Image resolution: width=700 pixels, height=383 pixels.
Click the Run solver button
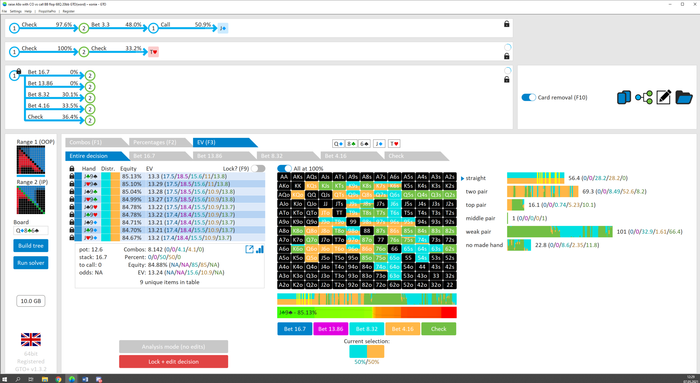31,262
